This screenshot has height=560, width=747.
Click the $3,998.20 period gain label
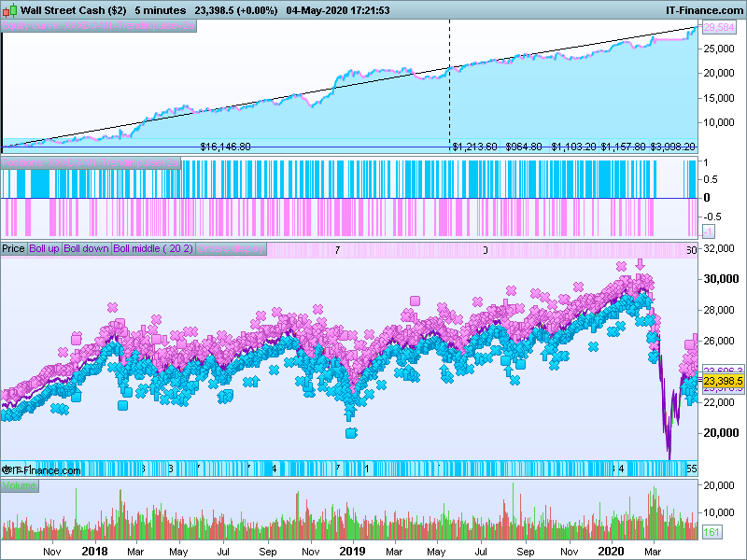coord(672,147)
